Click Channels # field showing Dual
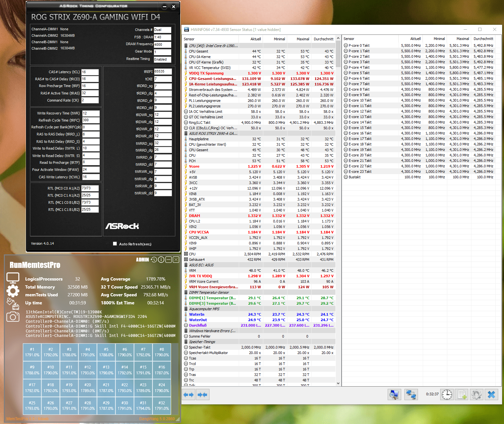The image size is (504, 424). [x=162, y=30]
